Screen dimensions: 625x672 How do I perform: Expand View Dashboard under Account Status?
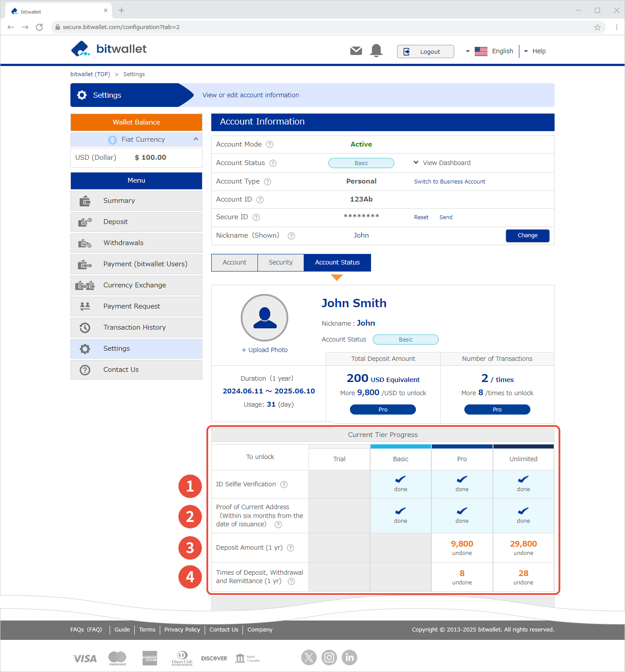[441, 163]
